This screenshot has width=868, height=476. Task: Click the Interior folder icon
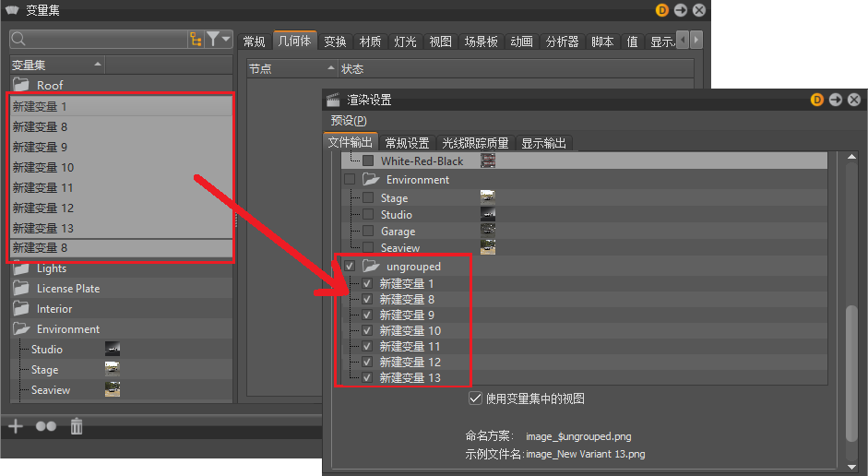[21, 309]
